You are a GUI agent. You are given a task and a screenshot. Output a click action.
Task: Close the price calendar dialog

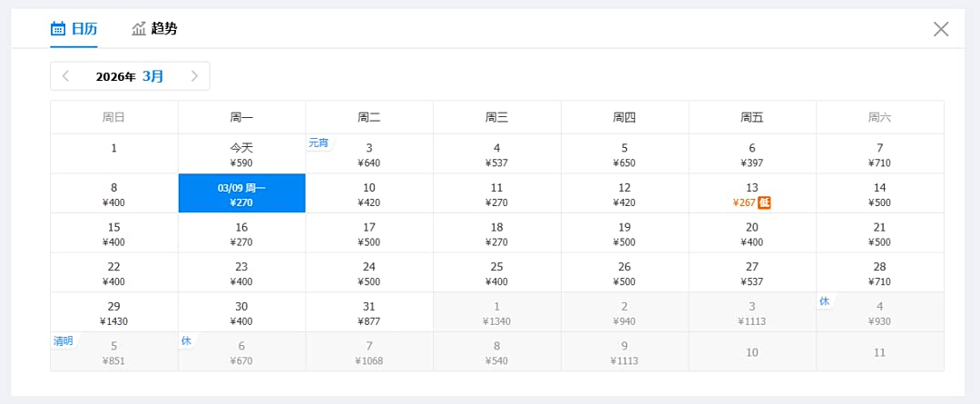[x=941, y=29]
